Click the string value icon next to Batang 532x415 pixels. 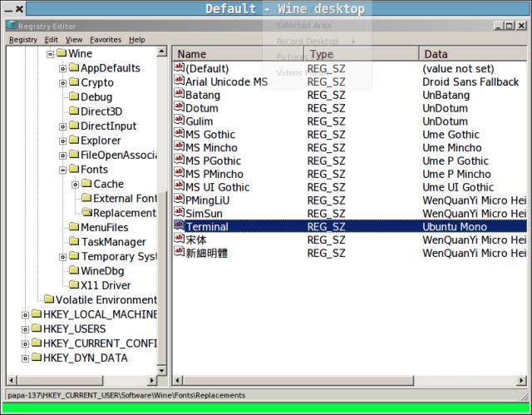click(x=179, y=95)
